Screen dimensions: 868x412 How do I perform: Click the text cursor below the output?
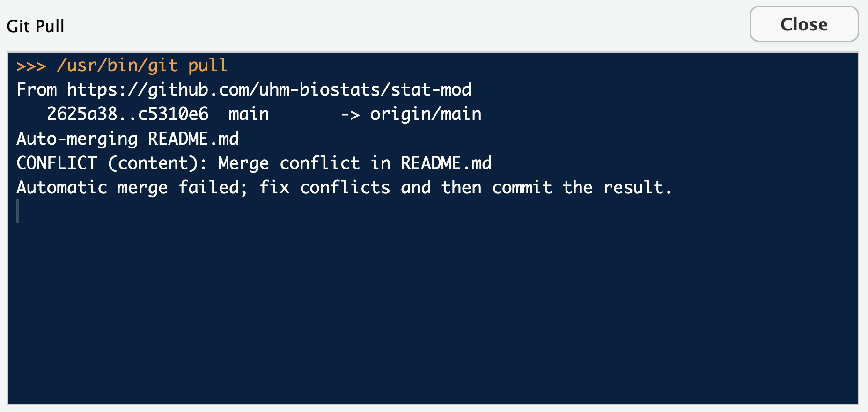click(x=18, y=212)
